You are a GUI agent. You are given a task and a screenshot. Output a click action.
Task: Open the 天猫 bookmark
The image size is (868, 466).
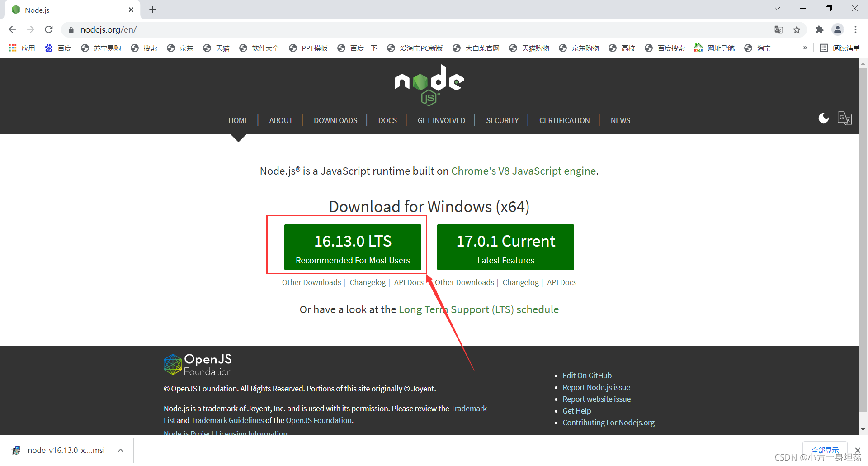pyautogui.click(x=216, y=48)
